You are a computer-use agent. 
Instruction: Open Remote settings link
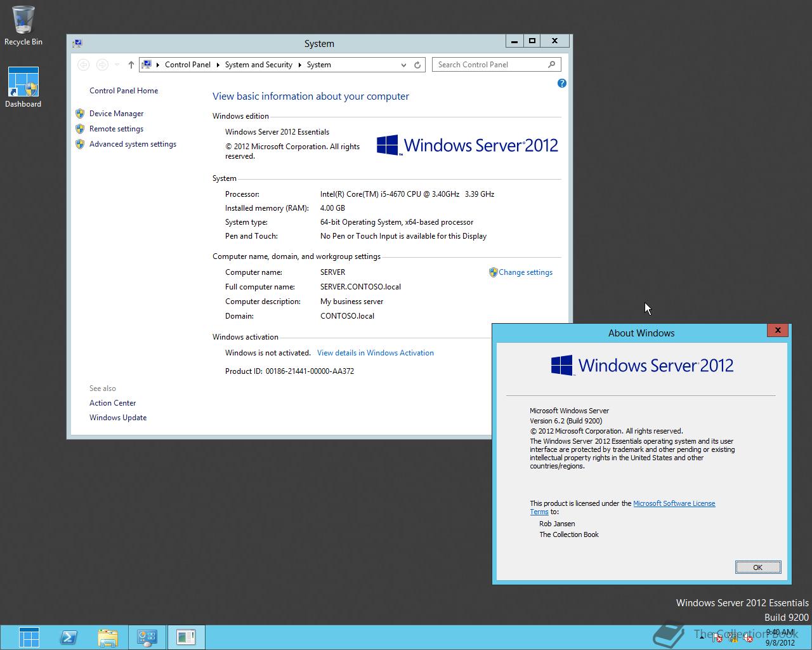pyautogui.click(x=116, y=129)
